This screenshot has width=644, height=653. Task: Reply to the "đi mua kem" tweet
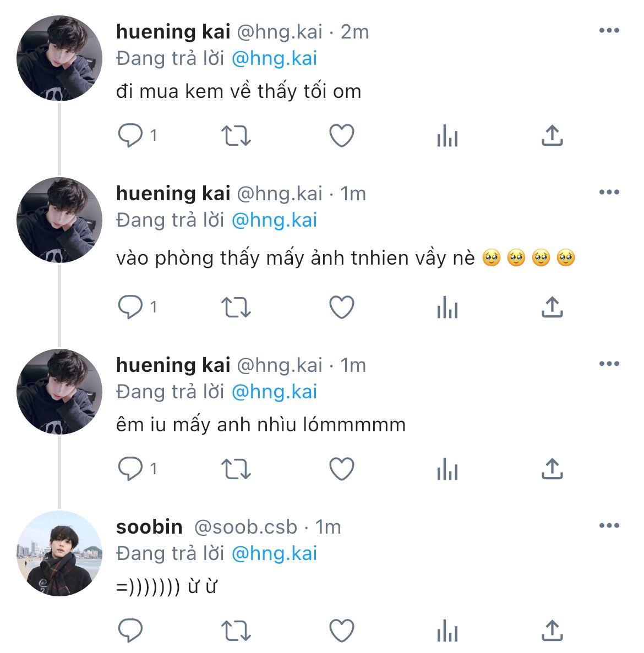coord(130,136)
